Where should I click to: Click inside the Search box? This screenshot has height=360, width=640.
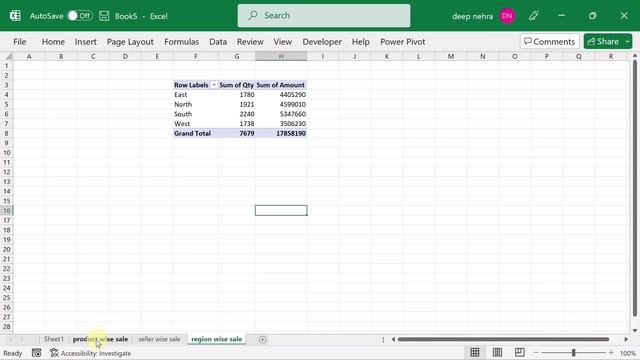point(324,16)
